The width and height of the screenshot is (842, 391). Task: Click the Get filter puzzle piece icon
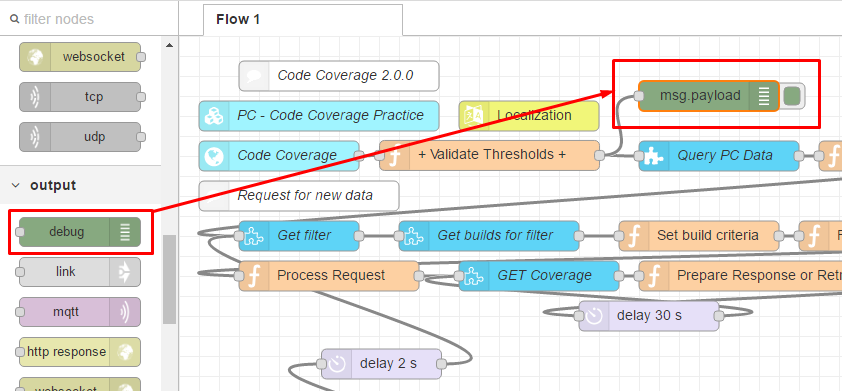(254, 236)
